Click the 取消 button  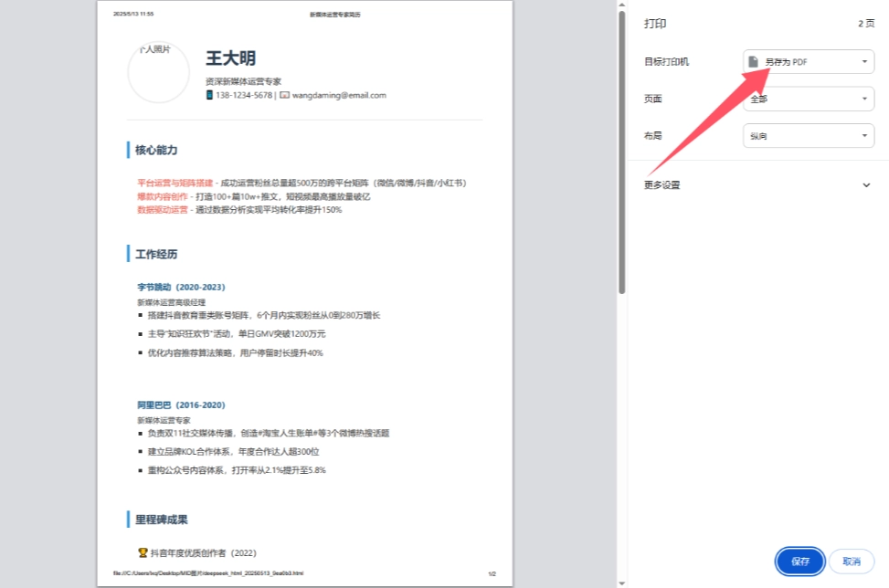(851, 562)
